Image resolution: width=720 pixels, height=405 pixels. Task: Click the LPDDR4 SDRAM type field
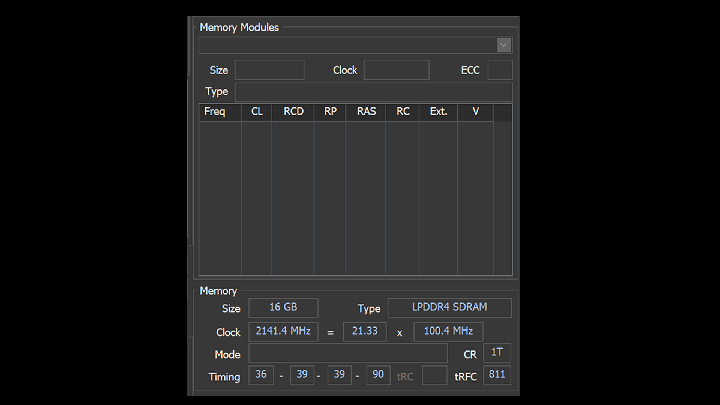pos(449,308)
